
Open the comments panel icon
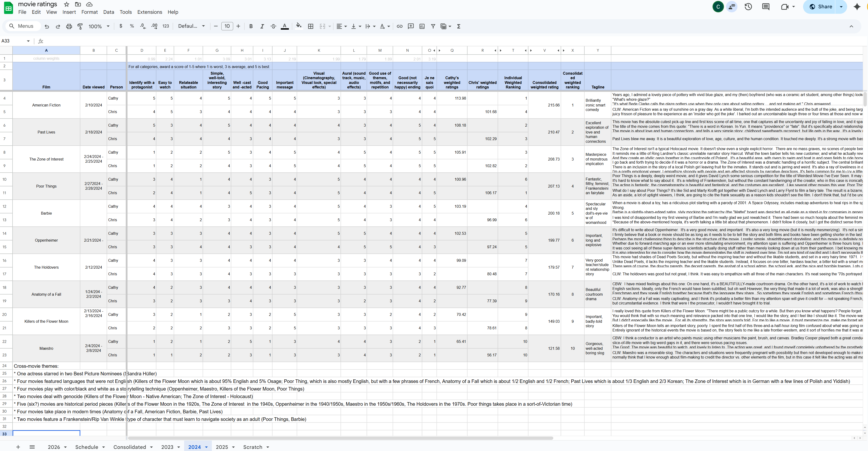[766, 7]
